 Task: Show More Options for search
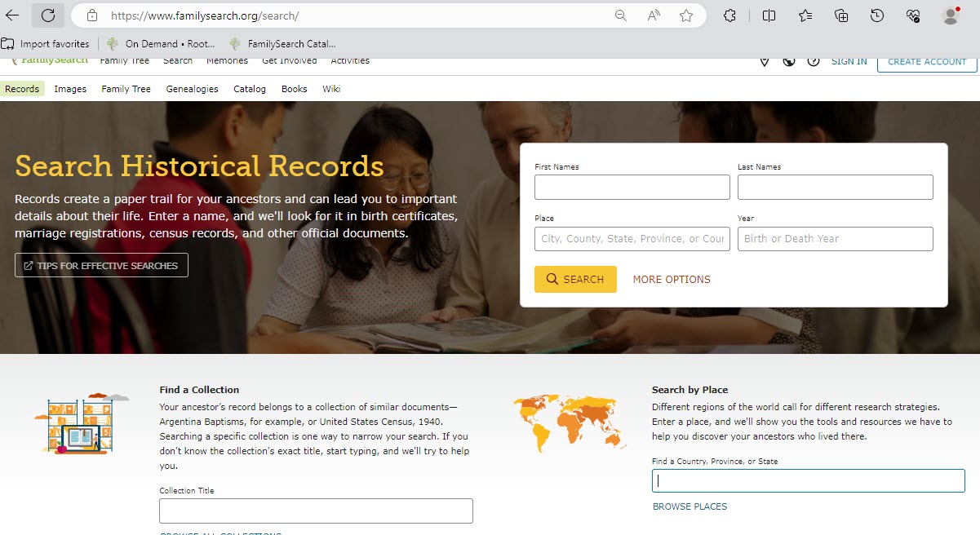point(672,279)
